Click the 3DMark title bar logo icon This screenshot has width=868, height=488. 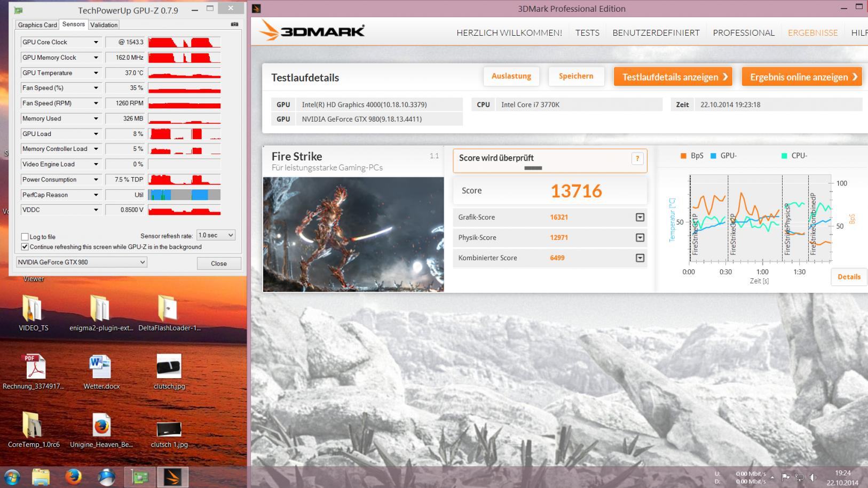coord(256,9)
